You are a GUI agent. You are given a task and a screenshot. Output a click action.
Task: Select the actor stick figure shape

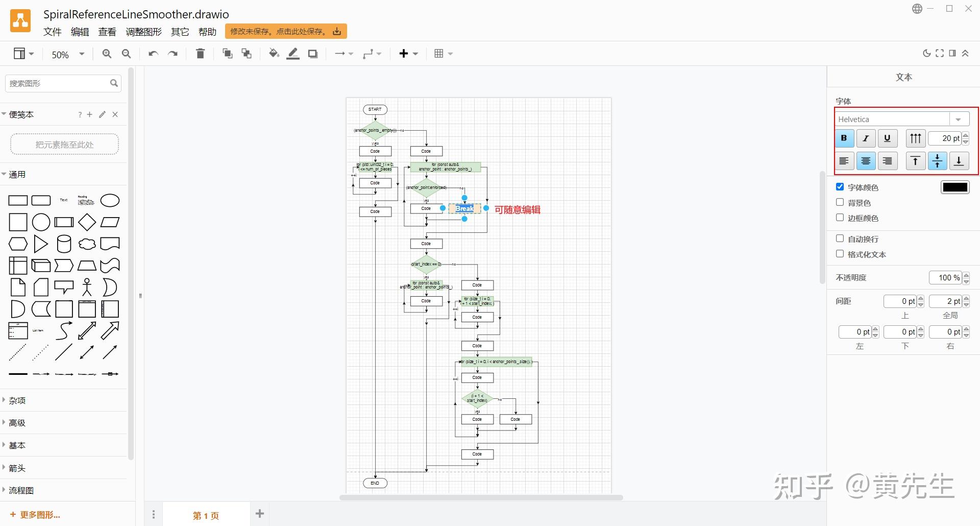pyautogui.click(x=87, y=287)
